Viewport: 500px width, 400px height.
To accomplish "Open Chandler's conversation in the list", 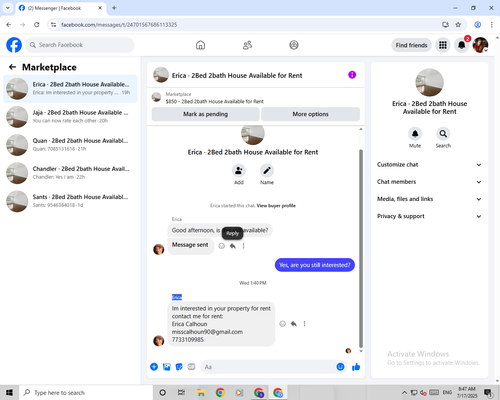I will (70, 173).
